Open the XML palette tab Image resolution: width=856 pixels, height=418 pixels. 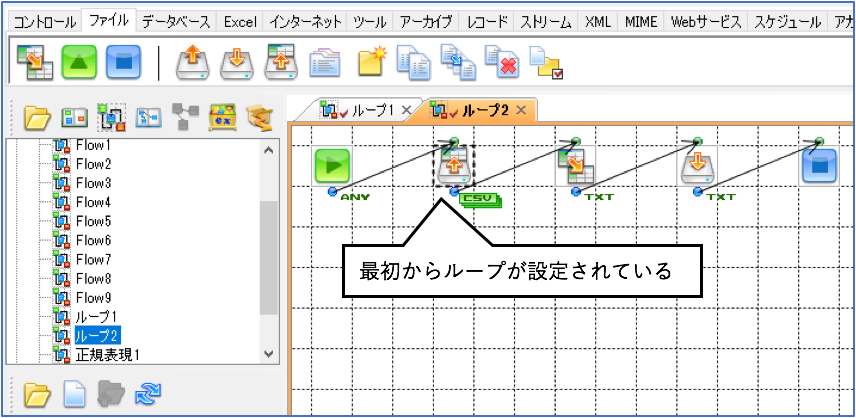597,22
